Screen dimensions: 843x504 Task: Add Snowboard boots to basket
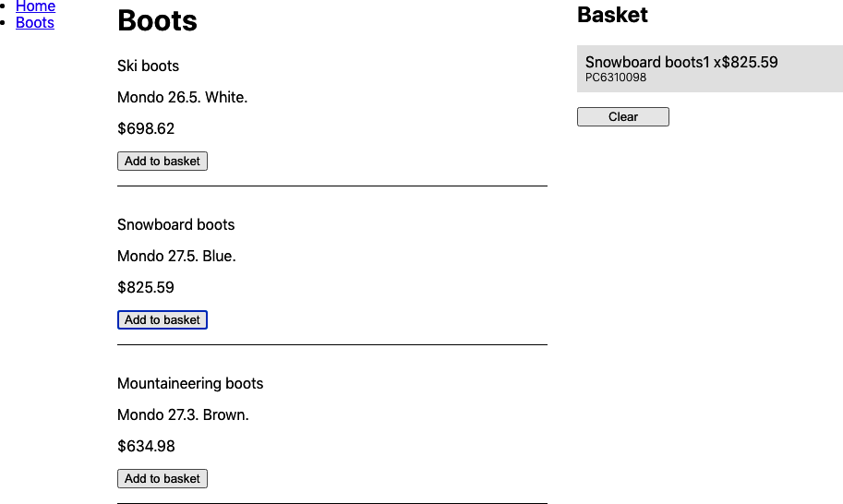(163, 320)
